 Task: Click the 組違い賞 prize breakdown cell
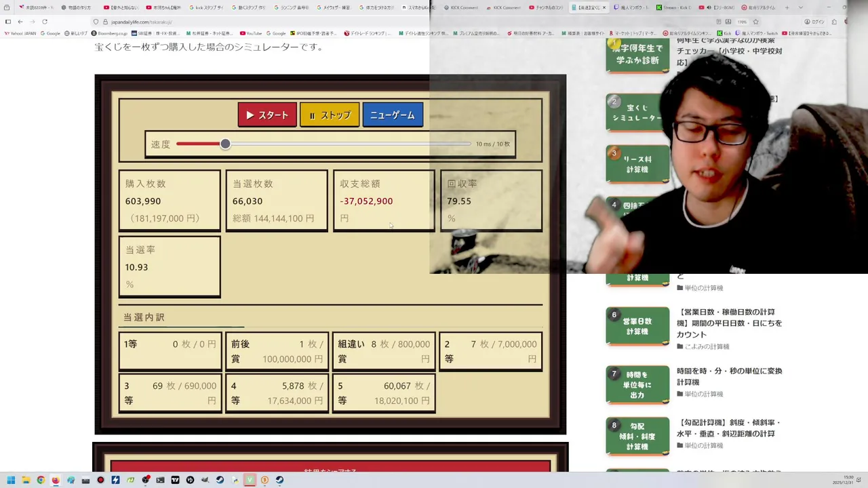[383, 350]
